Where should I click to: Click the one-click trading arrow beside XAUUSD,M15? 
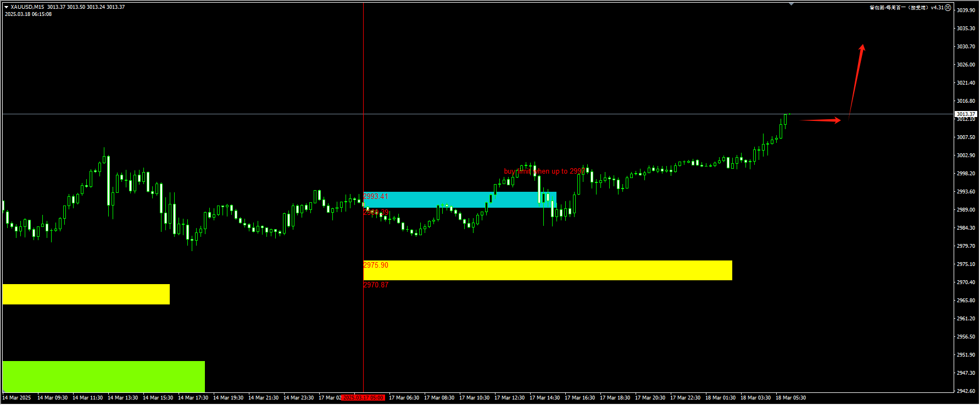point(6,7)
